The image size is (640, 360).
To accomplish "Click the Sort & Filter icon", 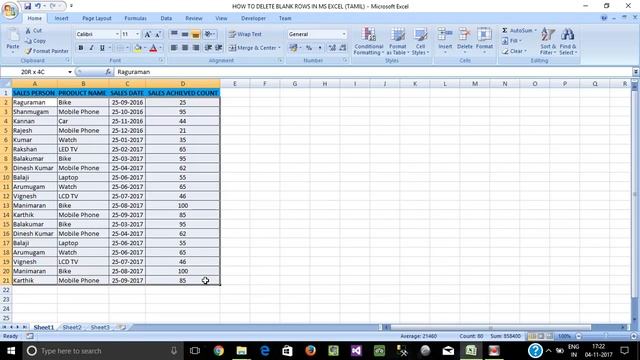I will pos(547,35).
